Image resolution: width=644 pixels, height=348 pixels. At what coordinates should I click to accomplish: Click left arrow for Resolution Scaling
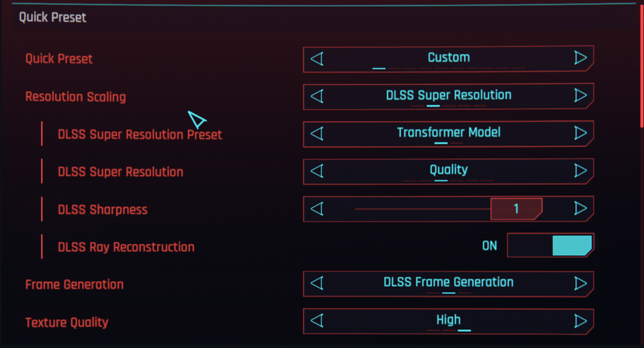317,96
